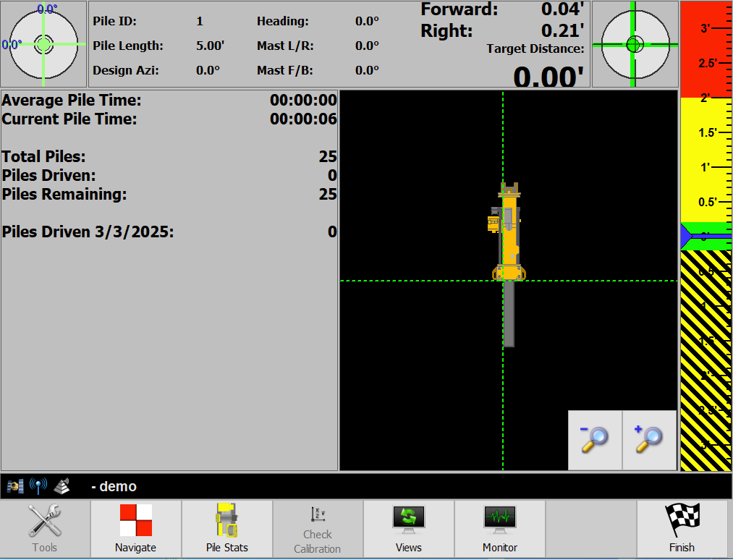Click the Navigate red checkered icon
The width and height of the screenshot is (733, 560).
(135, 529)
